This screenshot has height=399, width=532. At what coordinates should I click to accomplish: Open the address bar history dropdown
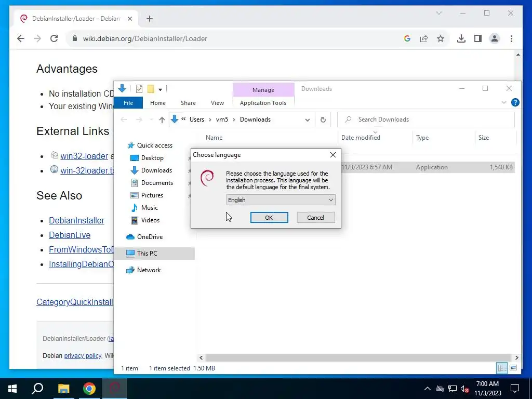[x=308, y=120]
